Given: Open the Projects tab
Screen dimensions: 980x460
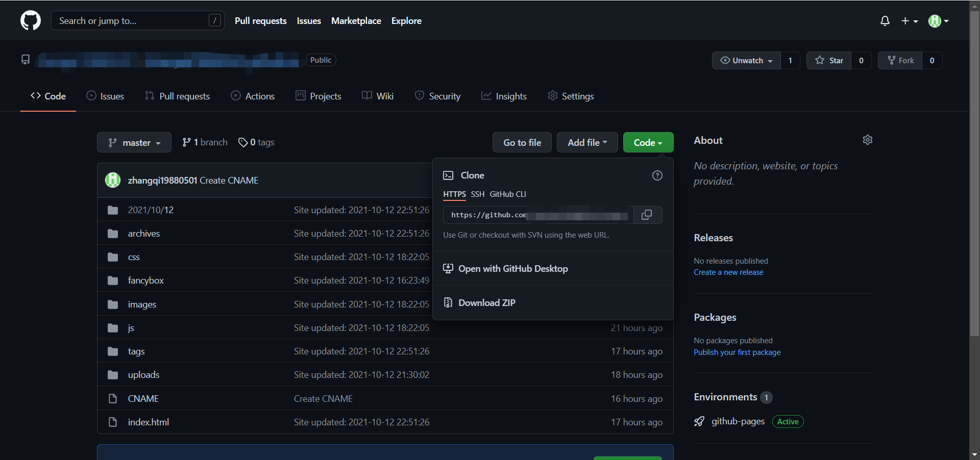Looking at the screenshot, I should coord(318,96).
